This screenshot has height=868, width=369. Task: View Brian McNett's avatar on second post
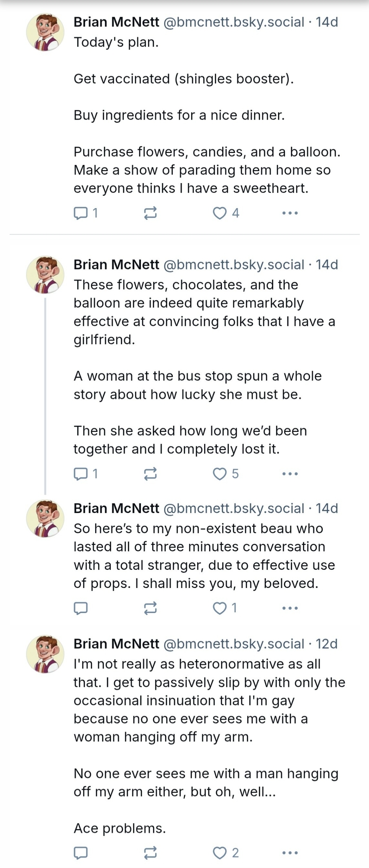[45, 275]
